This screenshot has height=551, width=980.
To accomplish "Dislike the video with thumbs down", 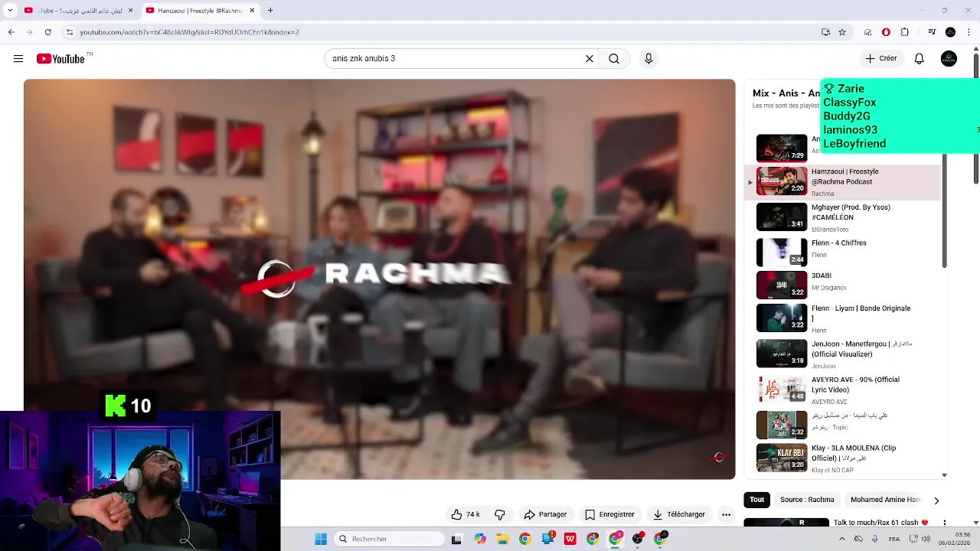I will pos(500,514).
